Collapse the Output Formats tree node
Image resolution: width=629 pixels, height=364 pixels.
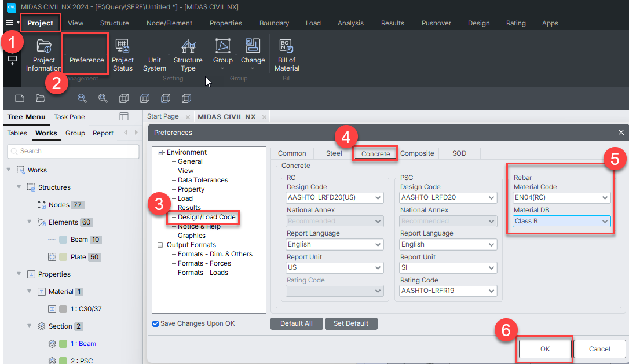[x=160, y=245]
